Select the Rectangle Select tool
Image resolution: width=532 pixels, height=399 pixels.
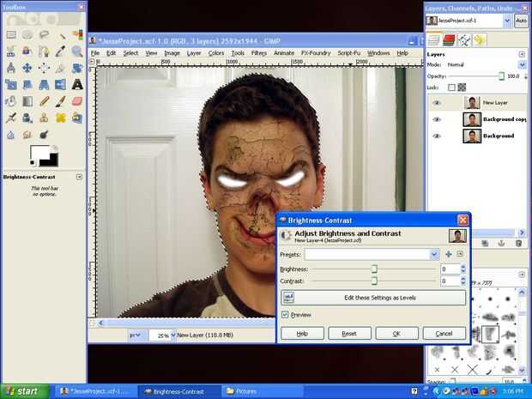click(11, 34)
